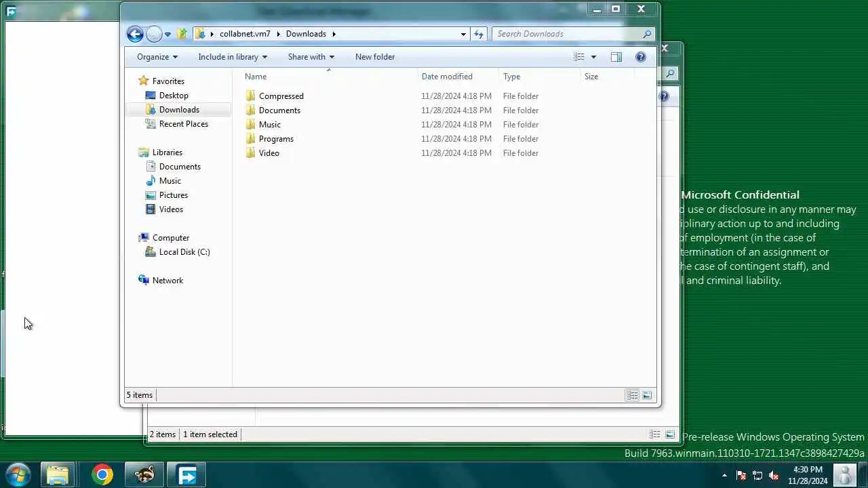Image resolution: width=868 pixels, height=488 pixels.
Task: Open the address bar history dropdown
Action: (463, 34)
